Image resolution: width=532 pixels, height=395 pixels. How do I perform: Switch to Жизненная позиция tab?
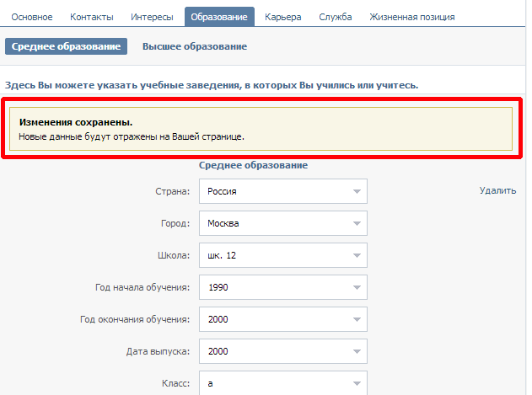coord(412,17)
